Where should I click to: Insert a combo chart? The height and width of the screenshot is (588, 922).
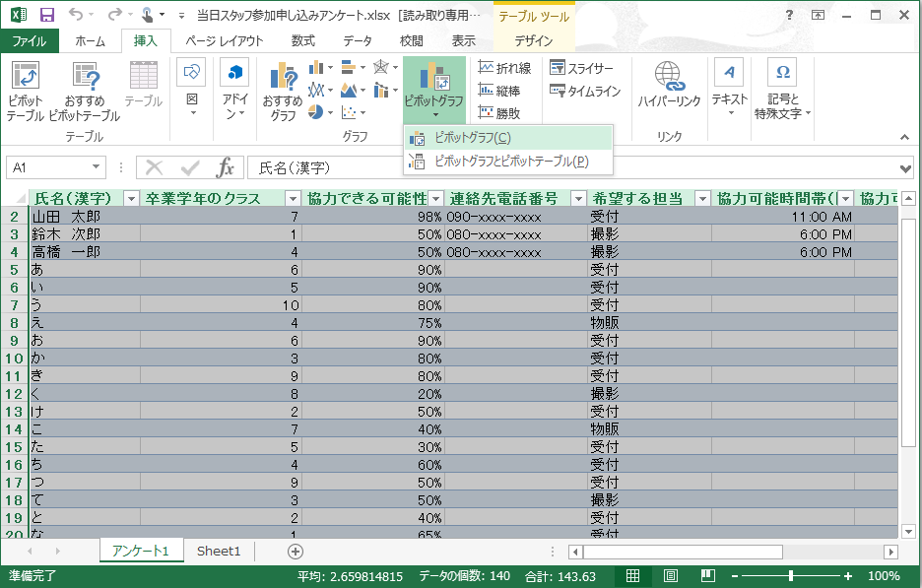point(381,90)
